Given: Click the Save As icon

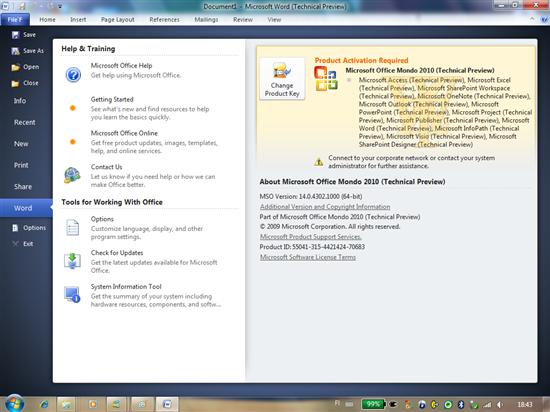Looking at the screenshot, I should [x=15, y=51].
